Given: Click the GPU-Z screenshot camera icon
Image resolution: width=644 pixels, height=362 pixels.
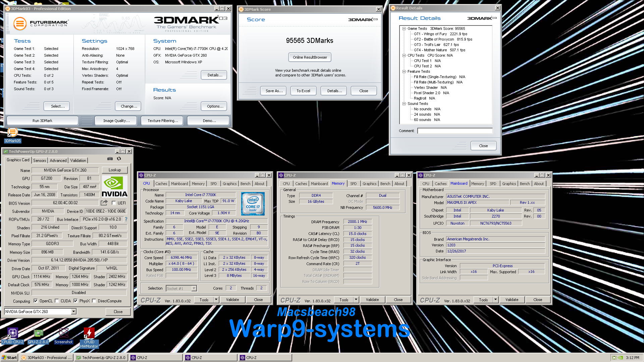Looking at the screenshot, I should (x=110, y=159).
